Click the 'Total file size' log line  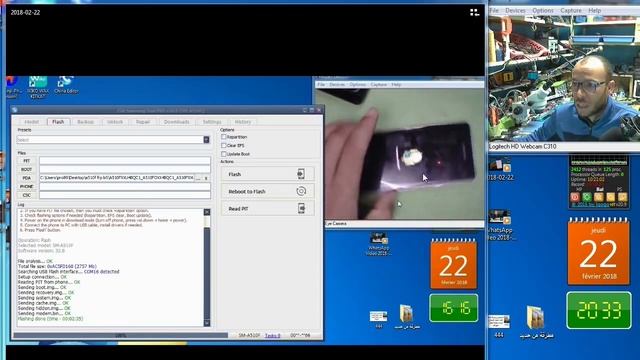pyautogui.click(x=57, y=266)
